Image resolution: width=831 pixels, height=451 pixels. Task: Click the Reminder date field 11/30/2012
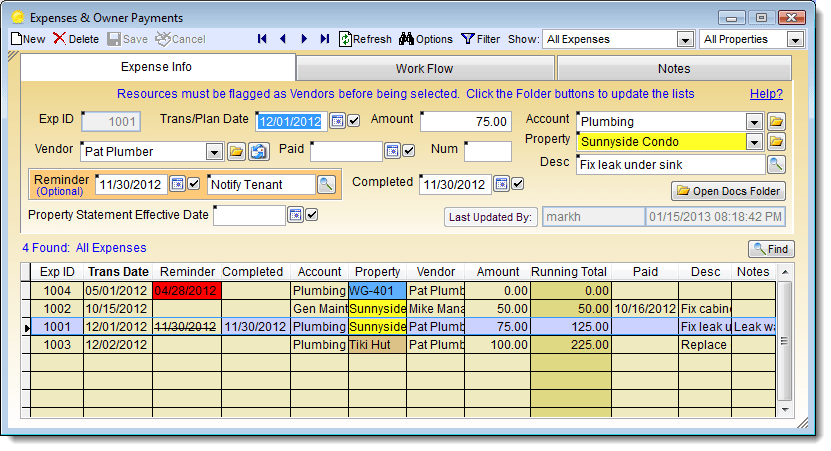(x=131, y=184)
